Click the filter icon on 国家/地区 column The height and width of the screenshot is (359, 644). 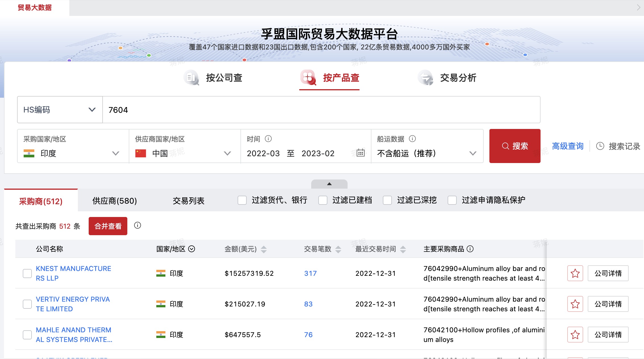[192, 249]
